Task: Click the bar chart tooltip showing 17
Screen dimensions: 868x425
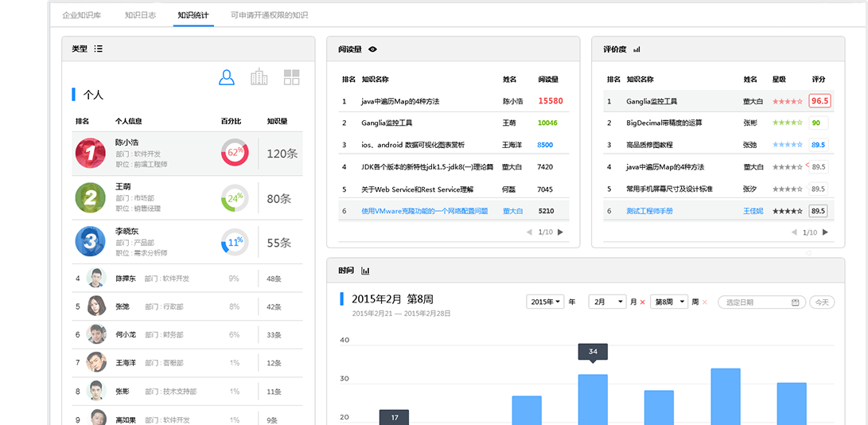Action: tap(394, 418)
